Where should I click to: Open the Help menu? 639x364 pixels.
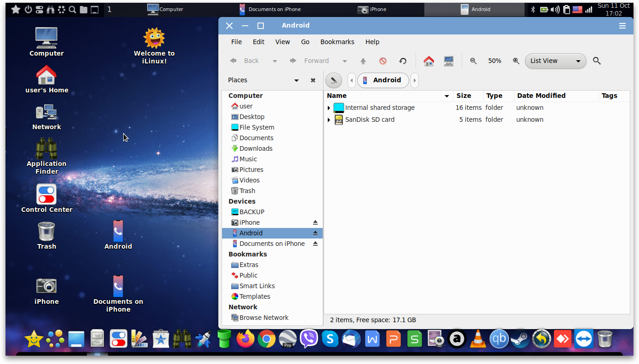coord(372,42)
